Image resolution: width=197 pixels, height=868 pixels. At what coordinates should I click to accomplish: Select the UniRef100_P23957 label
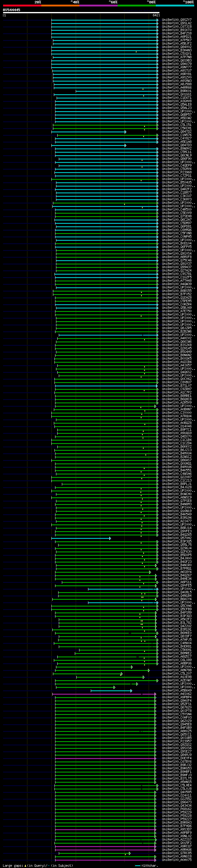177,741
